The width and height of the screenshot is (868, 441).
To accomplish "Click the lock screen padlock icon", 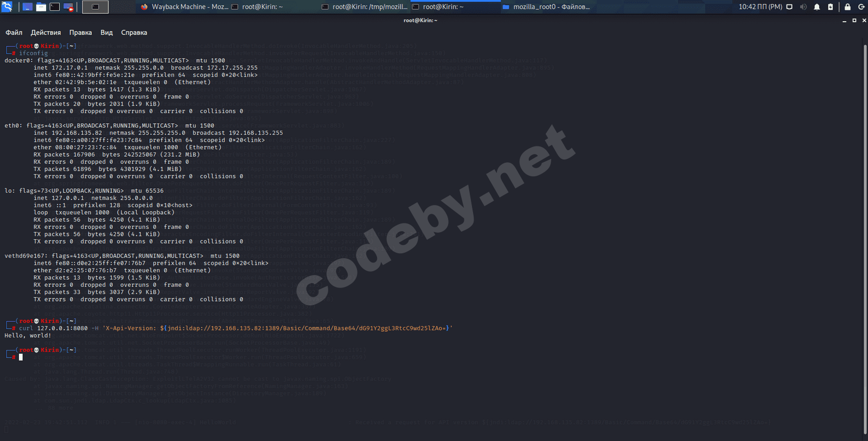I will (847, 7).
